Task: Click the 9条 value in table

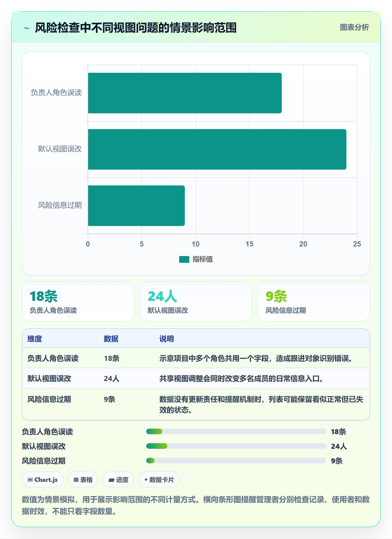Action: [109, 399]
